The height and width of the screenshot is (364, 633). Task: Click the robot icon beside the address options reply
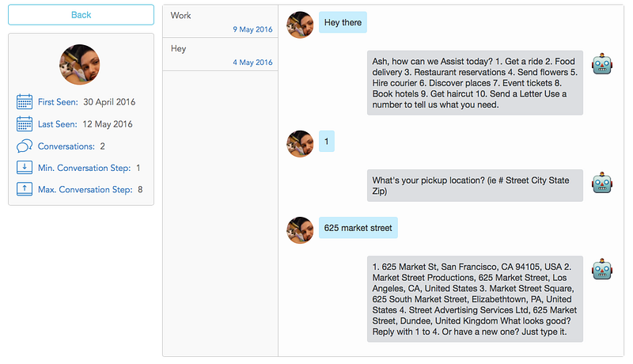[603, 269]
